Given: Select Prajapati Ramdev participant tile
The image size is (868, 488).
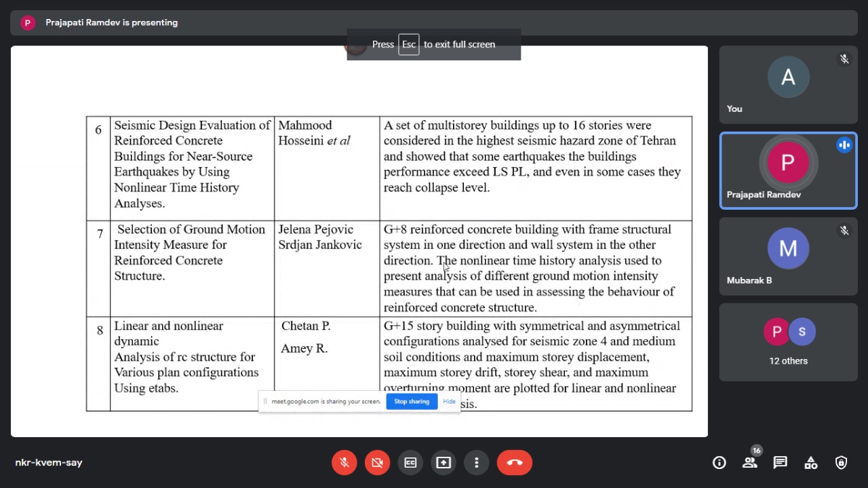Looking at the screenshot, I should 788,170.
